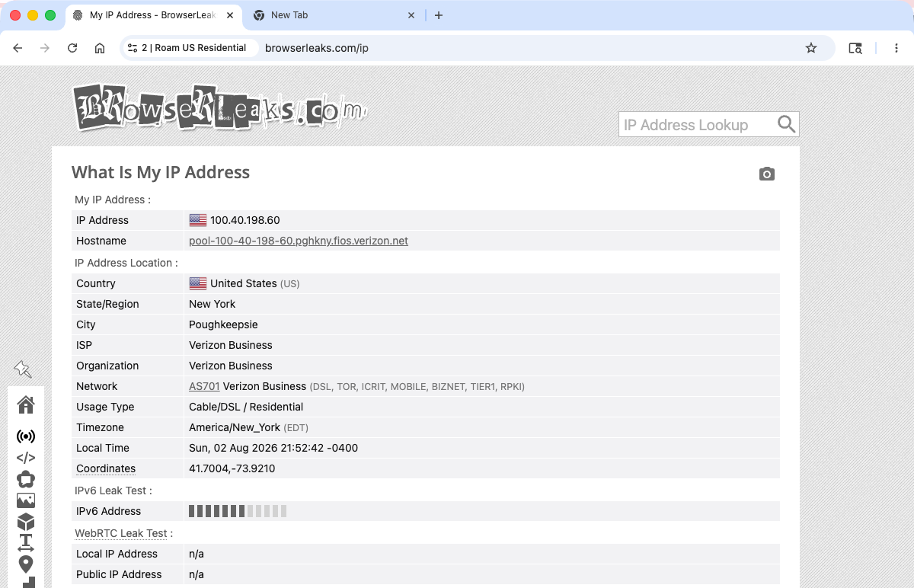The height and width of the screenshot is (588, 914).
Task: Open the Canvas image icon in sidebar
Action: (26, 500)
